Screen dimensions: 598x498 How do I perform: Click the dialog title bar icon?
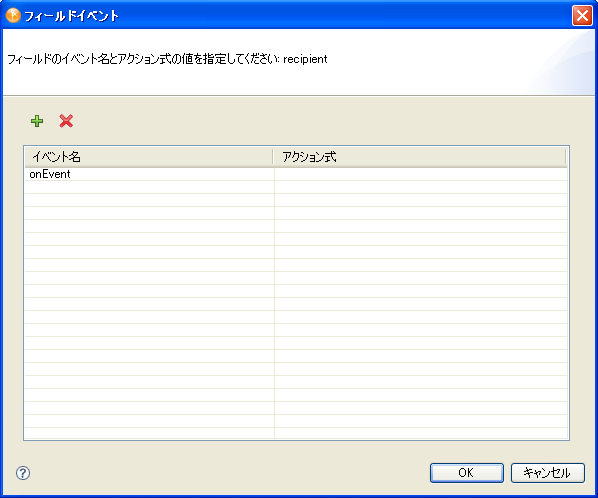pos(13,16)
